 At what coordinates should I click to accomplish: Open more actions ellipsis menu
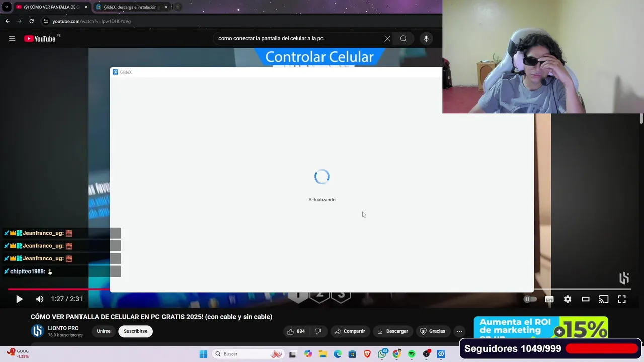(459, 331)
